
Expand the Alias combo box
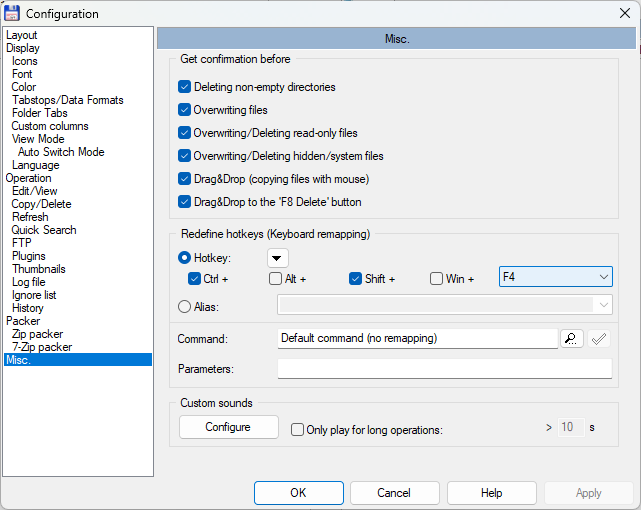(603, 306)
